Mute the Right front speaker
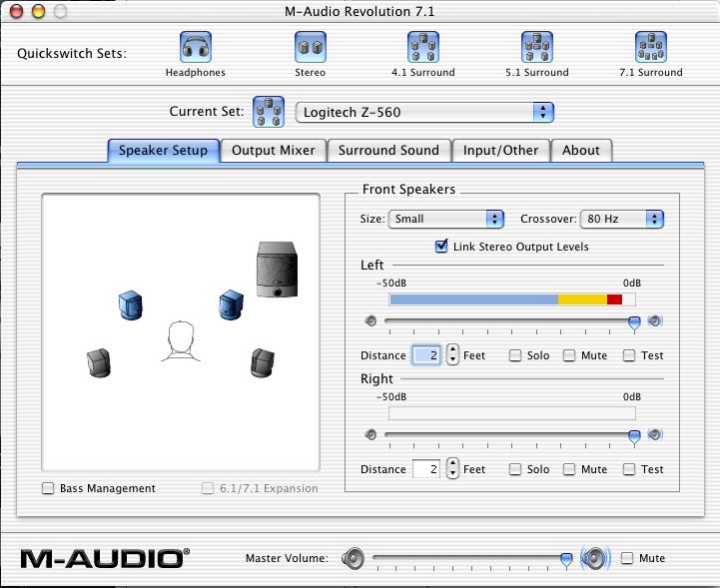 point(569,469)
